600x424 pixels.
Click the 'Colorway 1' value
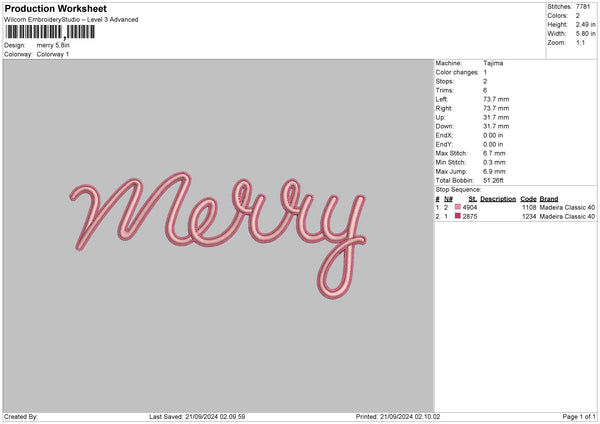coord(53,54)
